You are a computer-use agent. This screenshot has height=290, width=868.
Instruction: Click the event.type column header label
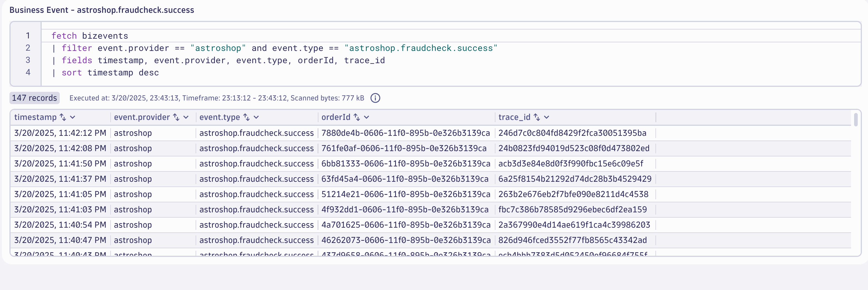click(x=219, y=117)
